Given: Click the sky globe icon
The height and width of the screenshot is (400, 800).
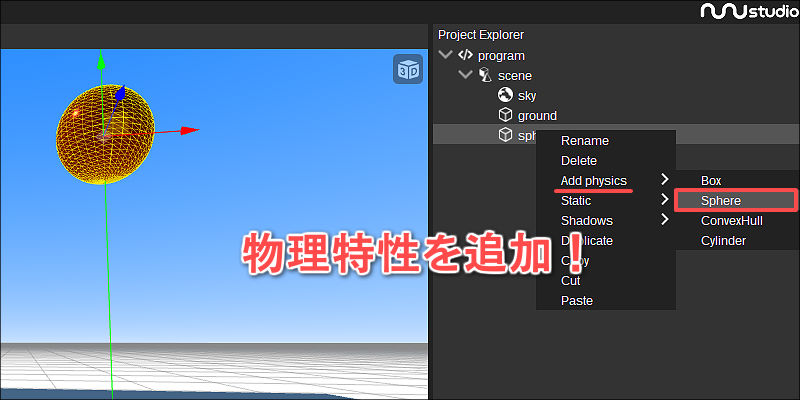Looking at the screenshot, I should pyautogui.click(x=505, y=95).
